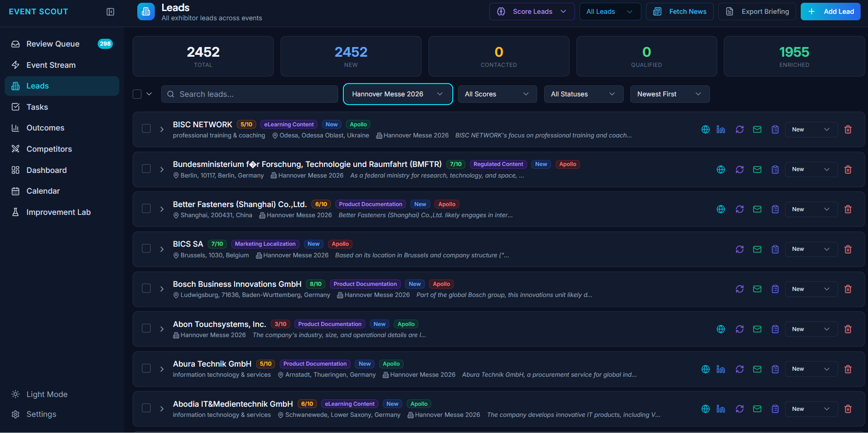Open bulk selection options chevron
Image resolution: width=868 pixels, height=433 pixels.
click(149, 94)
